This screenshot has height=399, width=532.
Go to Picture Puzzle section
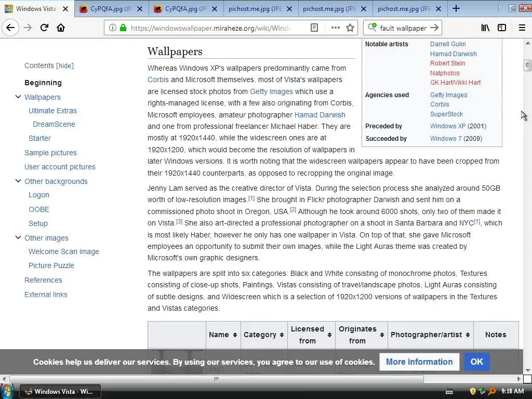coord(51,265)
